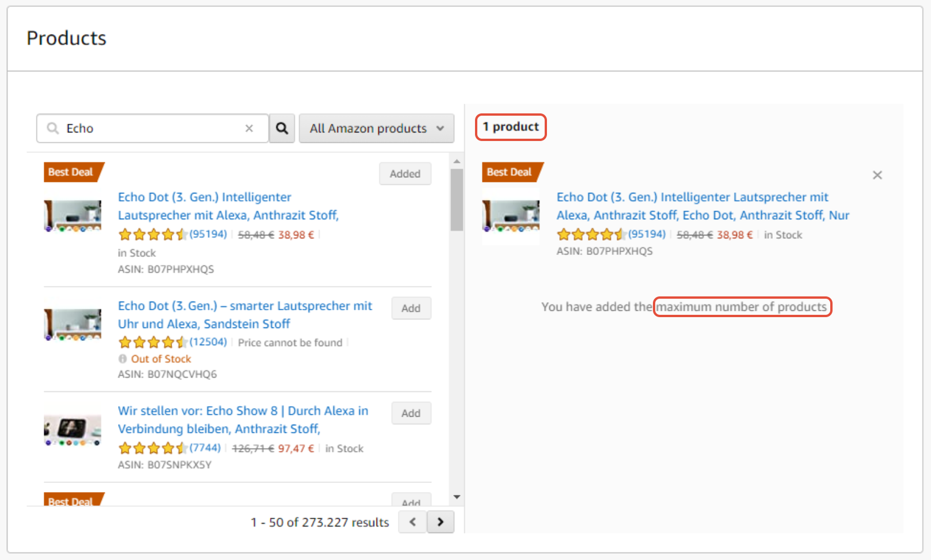931x560 pixels.
Task: Click ASIN: B07PHPXHQS in results list
Action: (166, 269)
